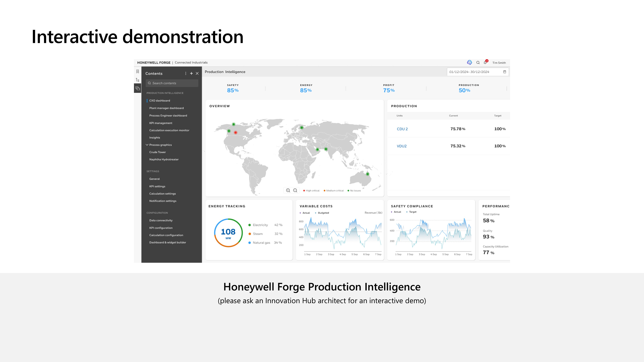This screenshot has width=644, height=362.
Task: Click the contents panel icon in left rail
Action: pyautogui.click(x=137, y=88)
